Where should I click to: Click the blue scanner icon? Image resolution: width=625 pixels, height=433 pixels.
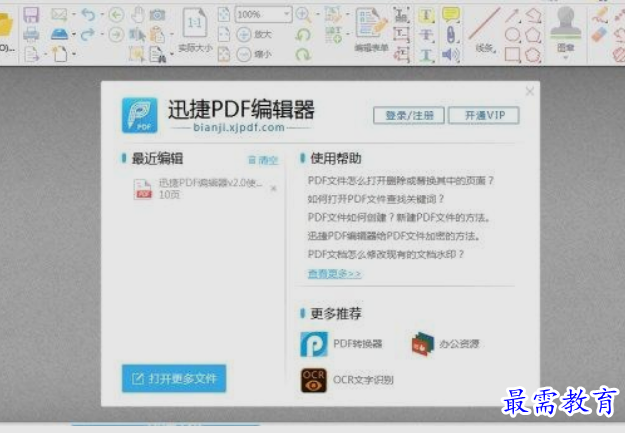(59, 34)
